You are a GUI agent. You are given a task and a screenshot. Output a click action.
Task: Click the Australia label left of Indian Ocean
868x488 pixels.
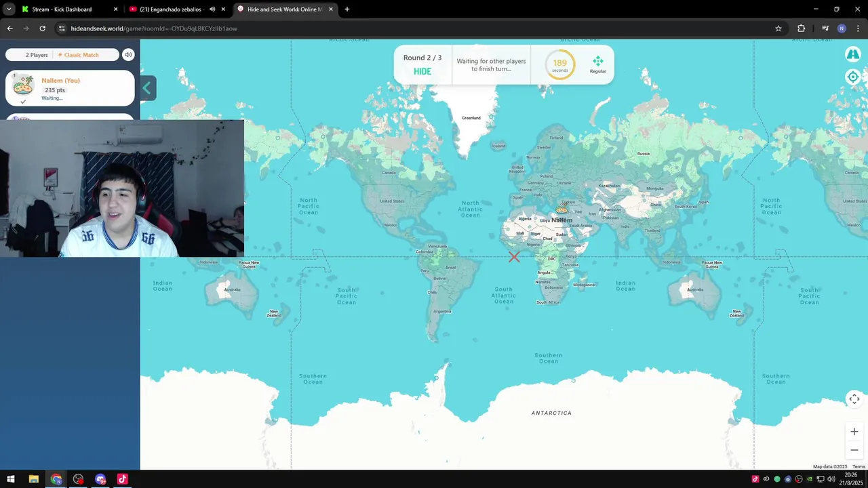[x=232, y=289]
